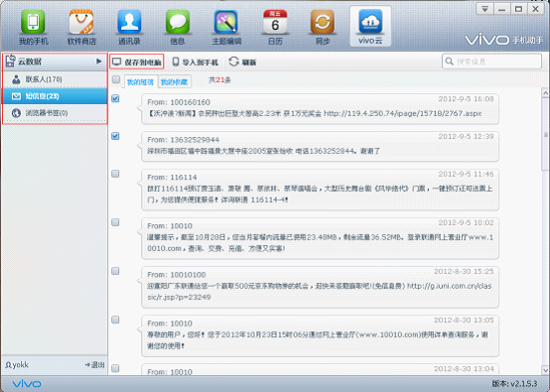Collapse the 云数据 panel arrow
This screenshot has width=550, height=392.
[x=99, y=62]
